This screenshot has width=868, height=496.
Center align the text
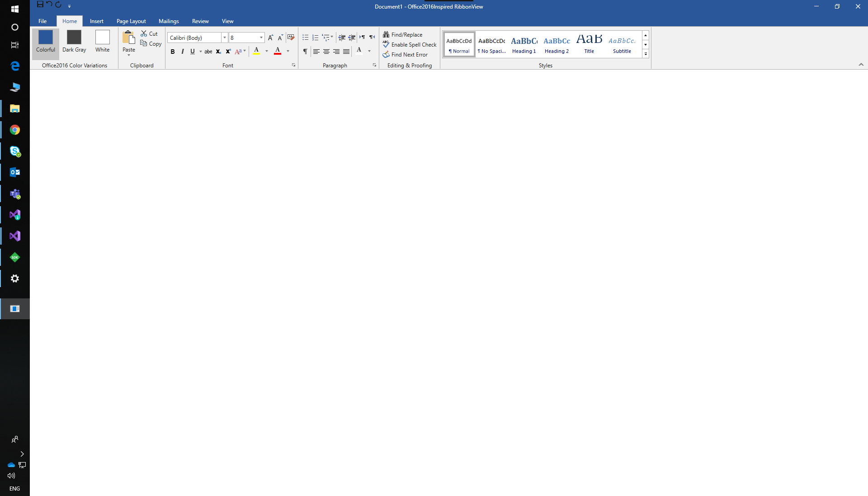pos(326,52)
